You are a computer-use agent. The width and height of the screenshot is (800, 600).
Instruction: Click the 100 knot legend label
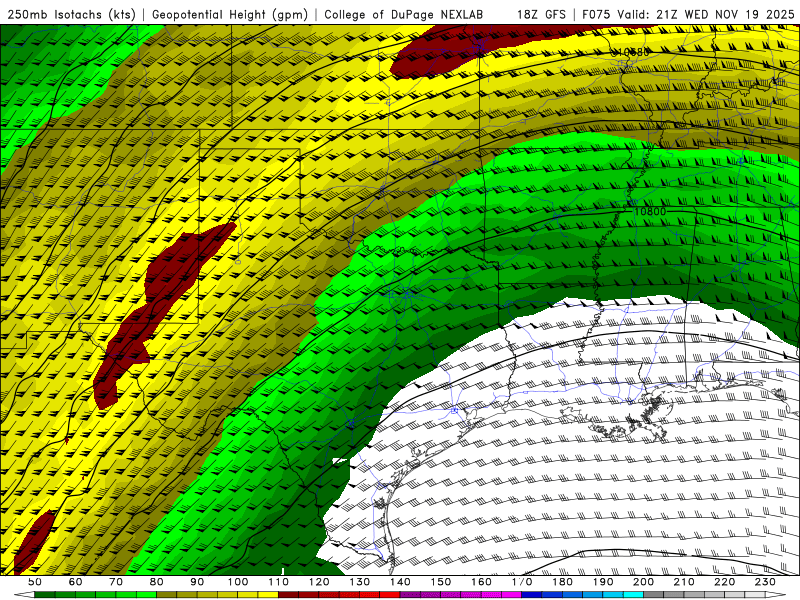click(238, 582)
